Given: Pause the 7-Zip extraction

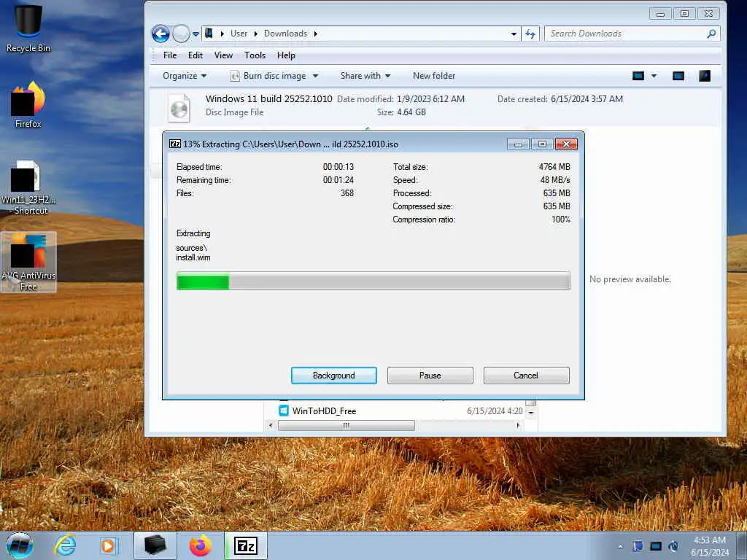Looking at the screenshot, I should pos(430,376).
